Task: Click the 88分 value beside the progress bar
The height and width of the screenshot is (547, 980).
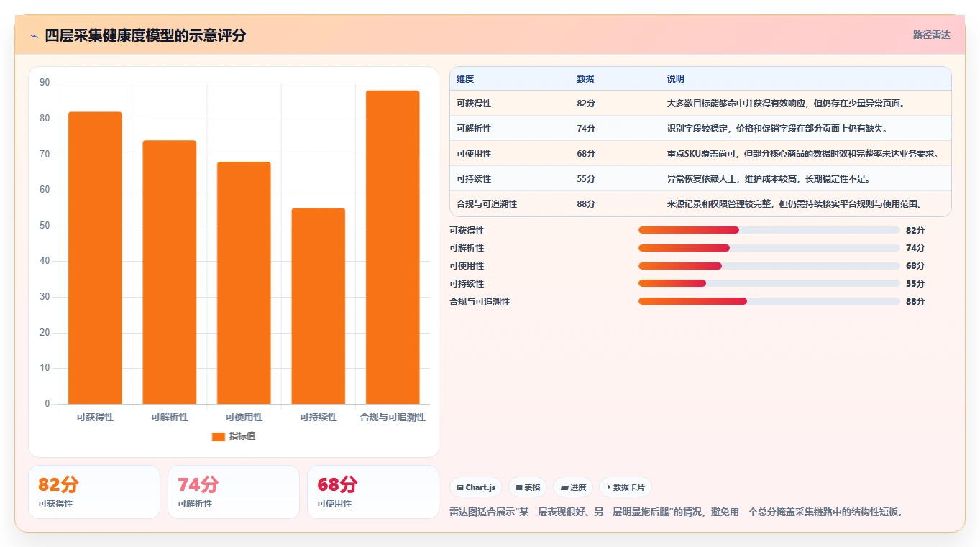Action: [915, 302]
